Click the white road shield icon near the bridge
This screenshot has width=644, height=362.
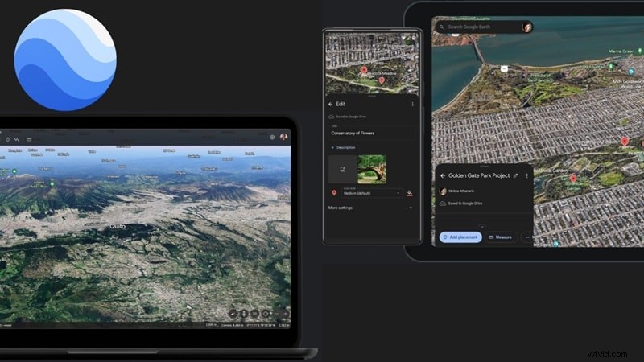[x=504, y=68]
